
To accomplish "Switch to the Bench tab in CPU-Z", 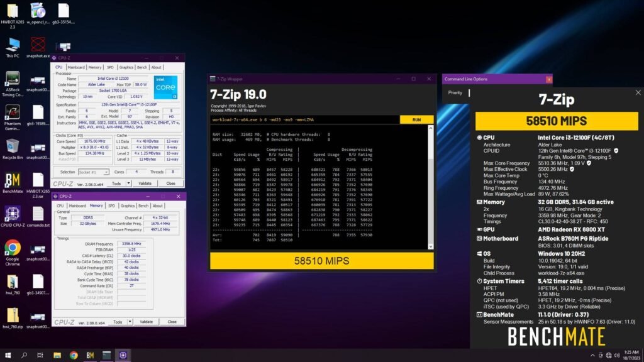I will click(x=142, y=67).
